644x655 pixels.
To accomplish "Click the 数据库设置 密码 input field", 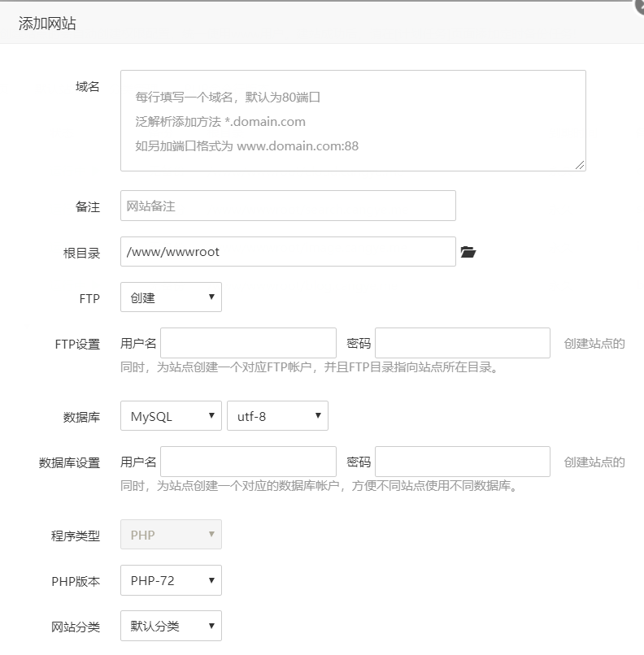I will 462,462.
